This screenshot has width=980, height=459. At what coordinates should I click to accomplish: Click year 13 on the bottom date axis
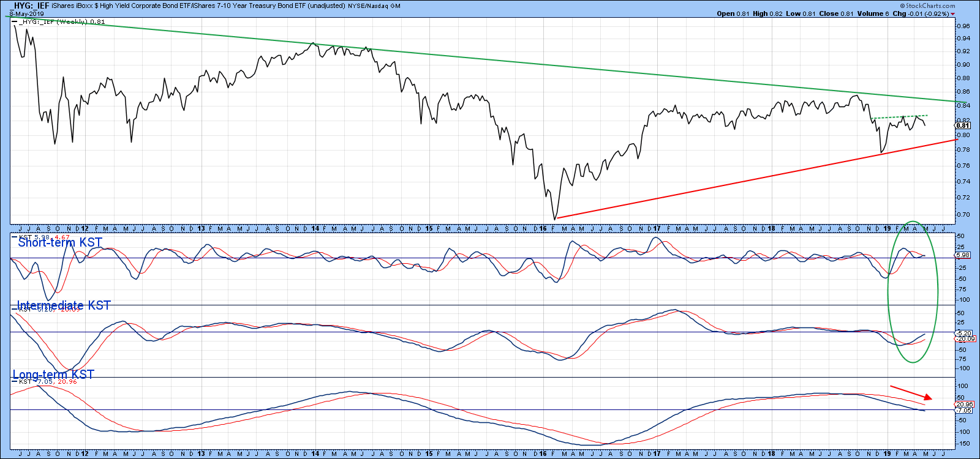click(201, 454)
